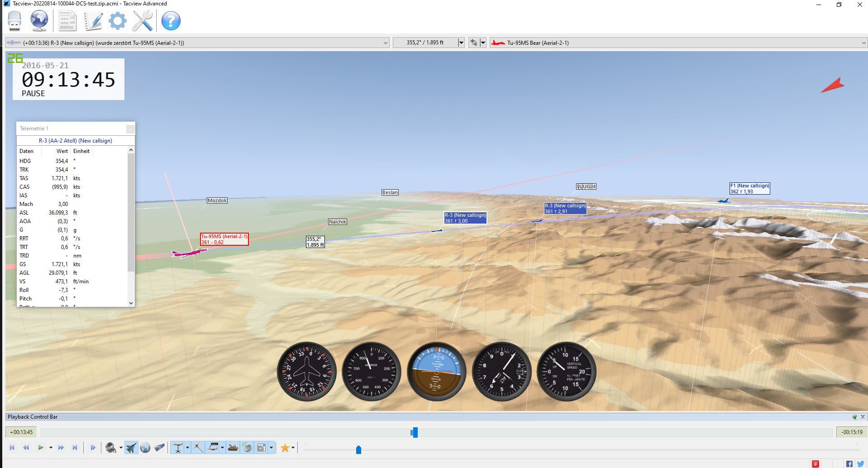The width and height of the screenshot is (868, 468).
Task: Expand the overlay frame options dropdown
Action: [271, 448]
